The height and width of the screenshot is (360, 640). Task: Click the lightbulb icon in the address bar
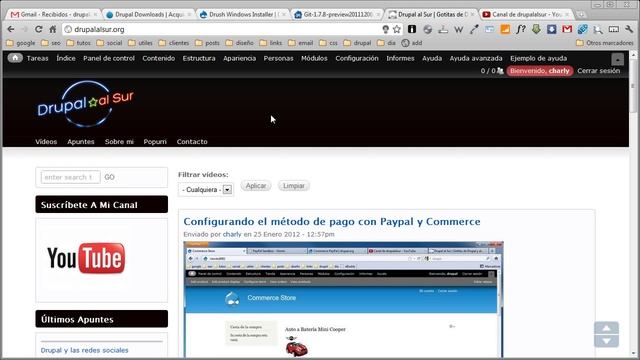tap(385, 29)
